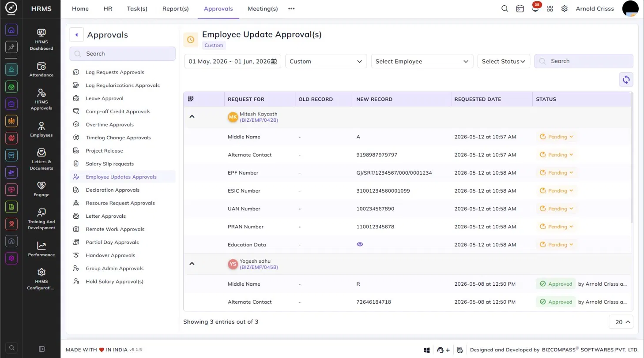This screenshot has height=358, width=644.
Task: Open the HRMS Dashboard module
Action: (41, 39)
